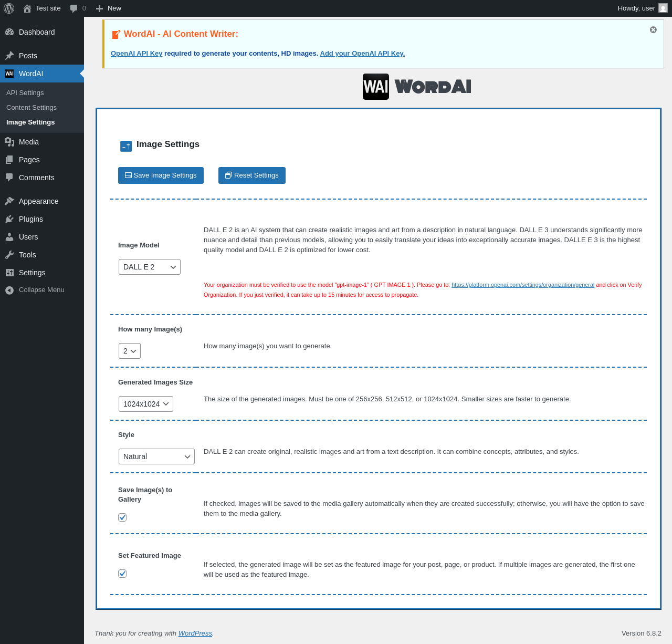Image resolution: width=672 pixels, height=644 pixels.
Task: Go to API Settings submenu
Action: click(x=25, y=92)
